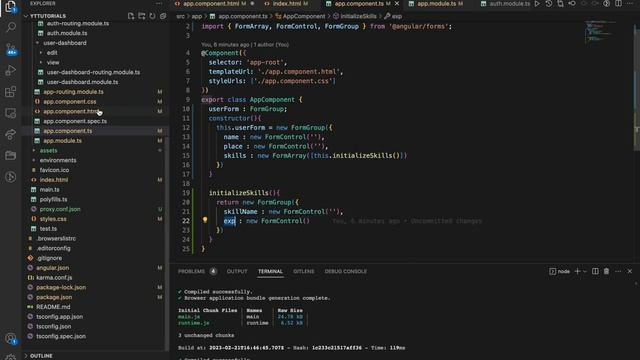Open Explorer more actions ellipsis
This screenshot has height=360, width=640.
pos(159,3)
